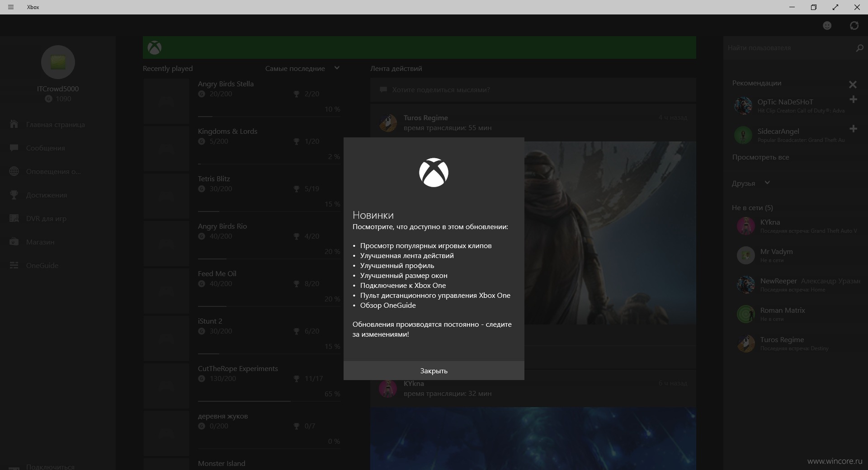Open the Просмотреть все link
Screen dimensions: 868x470
760,157
